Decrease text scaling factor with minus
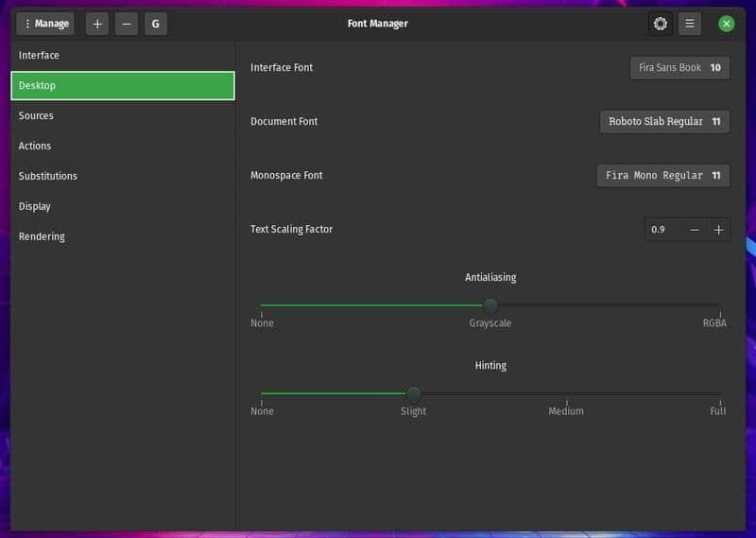The image size is (756, 538). click(695, 230)
